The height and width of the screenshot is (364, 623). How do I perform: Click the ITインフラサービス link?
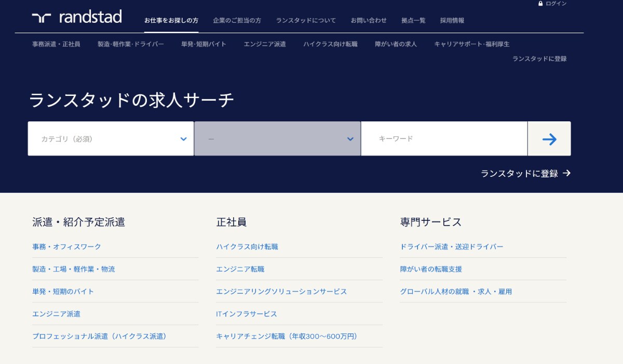tap(247, 314)
